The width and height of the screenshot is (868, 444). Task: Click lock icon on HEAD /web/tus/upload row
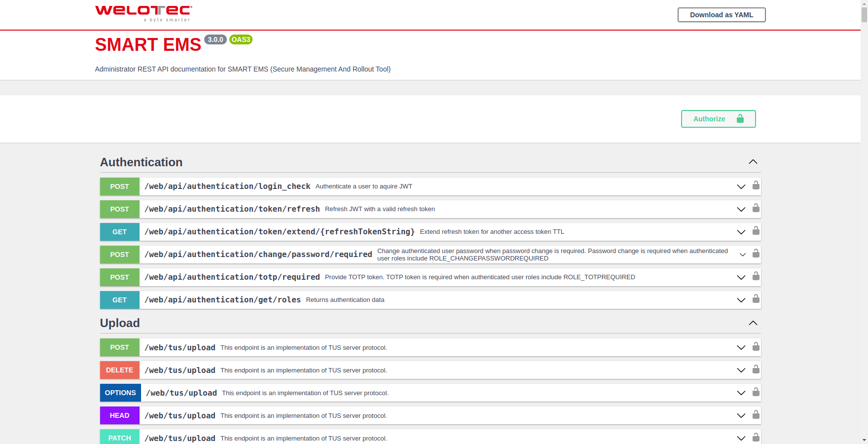756,415
